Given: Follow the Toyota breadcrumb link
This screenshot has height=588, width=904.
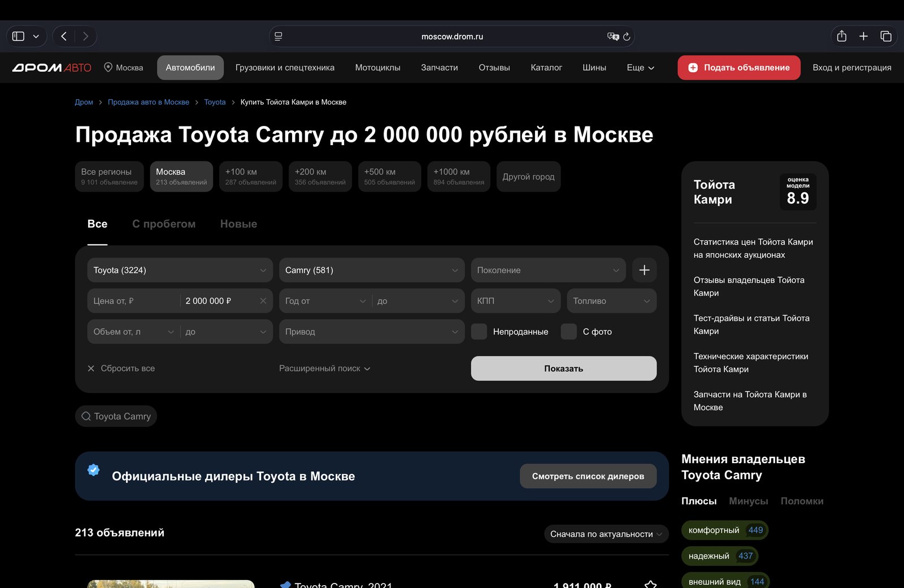Looking at the screenshot, I should coord(215,102).
